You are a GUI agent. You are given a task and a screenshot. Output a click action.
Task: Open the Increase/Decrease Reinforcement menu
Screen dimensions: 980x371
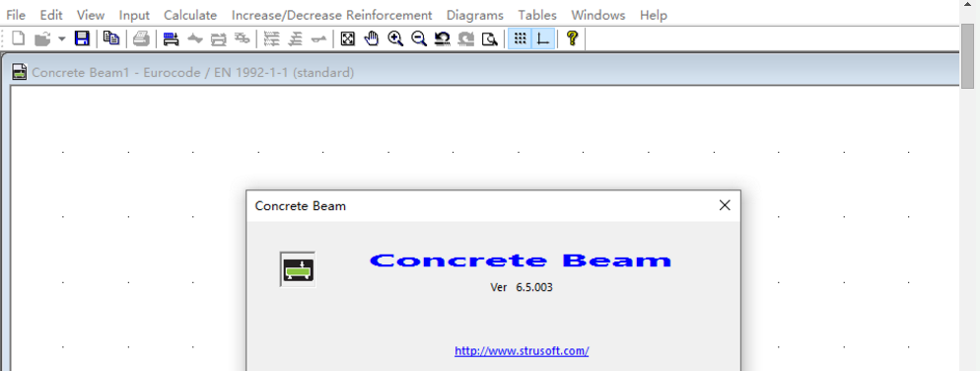coord(332,15)
